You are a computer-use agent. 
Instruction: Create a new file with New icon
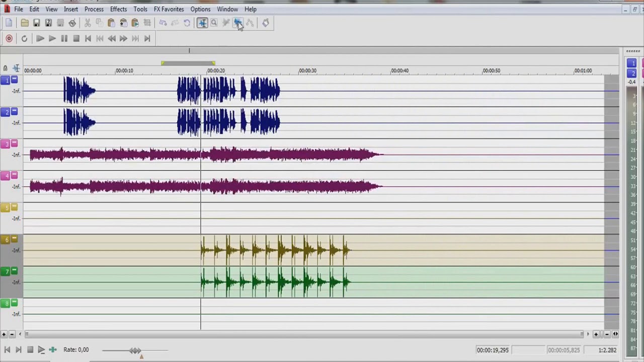[x=9, y=23]
